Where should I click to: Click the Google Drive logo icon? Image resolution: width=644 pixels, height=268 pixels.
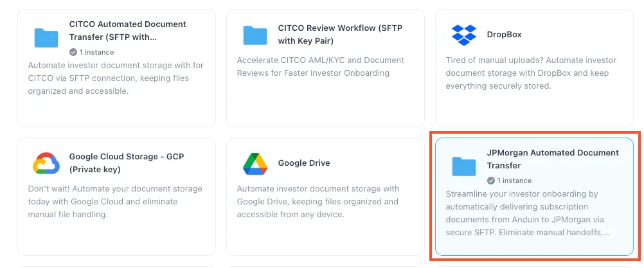point(255,163)
